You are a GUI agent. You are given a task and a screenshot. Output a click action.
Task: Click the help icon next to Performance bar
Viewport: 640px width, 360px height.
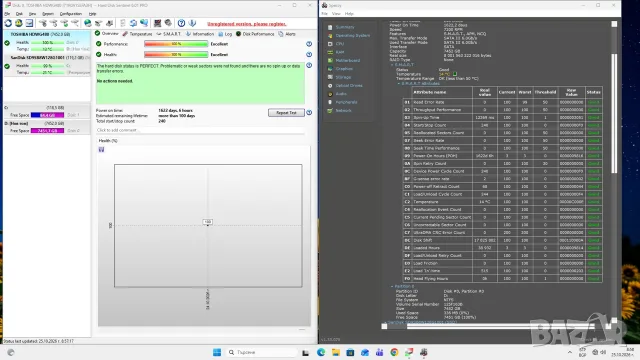point(309,44)
